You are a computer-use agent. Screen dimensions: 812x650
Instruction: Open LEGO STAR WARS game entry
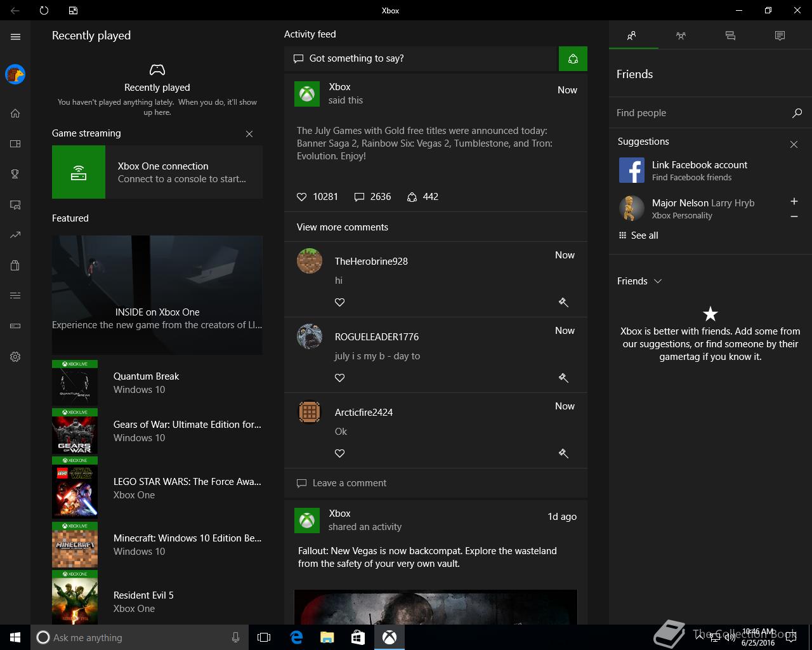(157, 487)
